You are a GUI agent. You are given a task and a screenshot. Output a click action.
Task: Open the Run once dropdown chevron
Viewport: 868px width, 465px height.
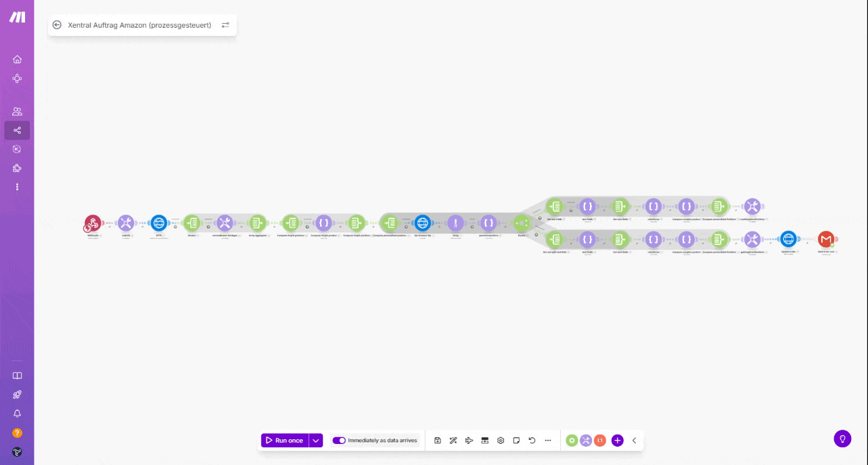coord(315,440)
